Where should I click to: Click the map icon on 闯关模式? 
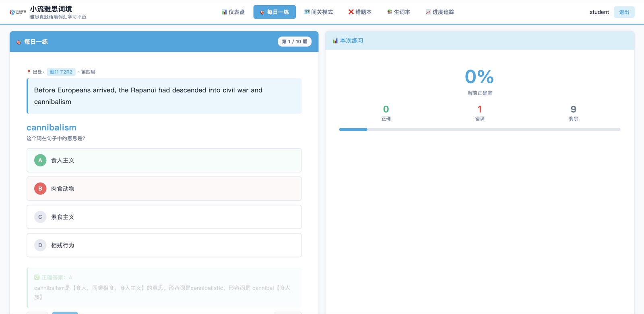(307, 12)
